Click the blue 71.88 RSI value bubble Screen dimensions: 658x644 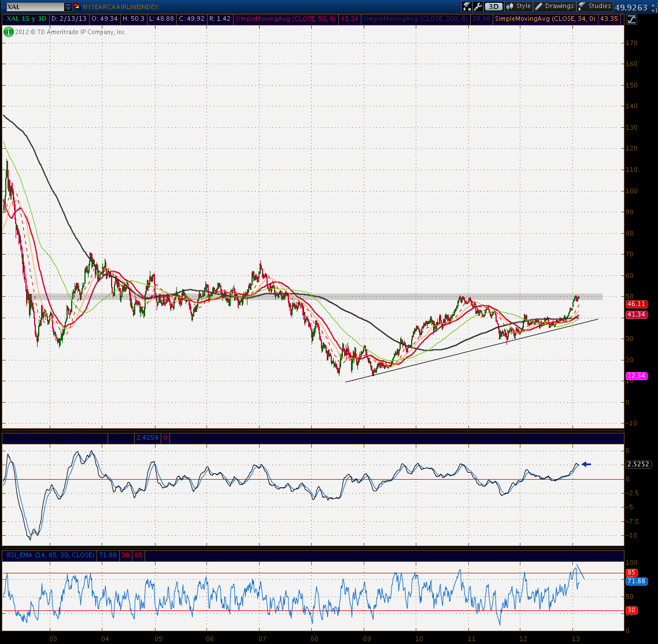(636, 581)
